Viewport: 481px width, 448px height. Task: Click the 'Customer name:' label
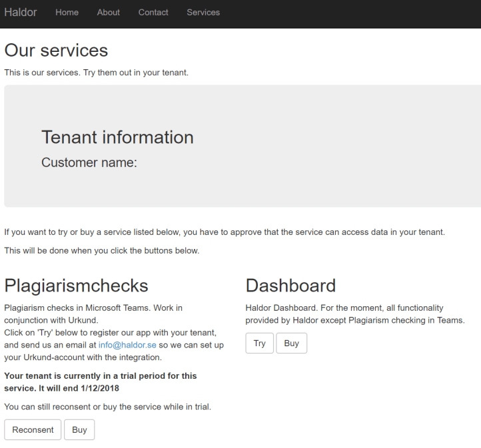pyautogui.click(x=89, y=162)
